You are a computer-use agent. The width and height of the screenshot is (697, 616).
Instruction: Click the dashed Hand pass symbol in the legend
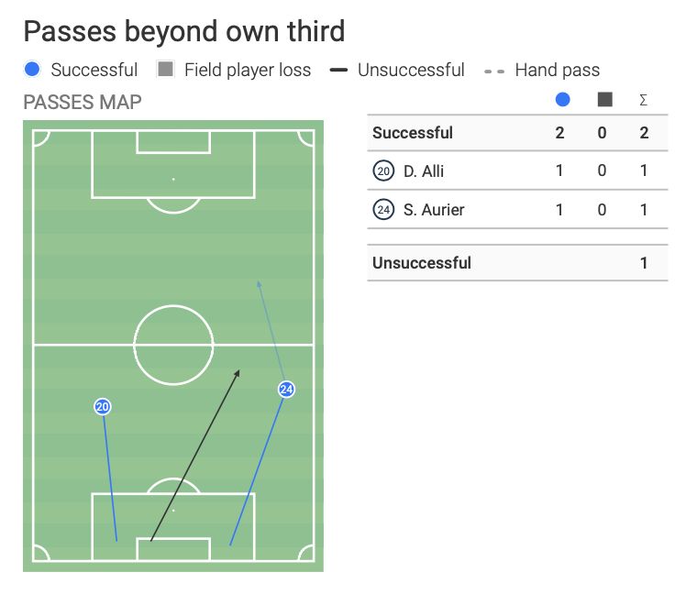point(495,70)
